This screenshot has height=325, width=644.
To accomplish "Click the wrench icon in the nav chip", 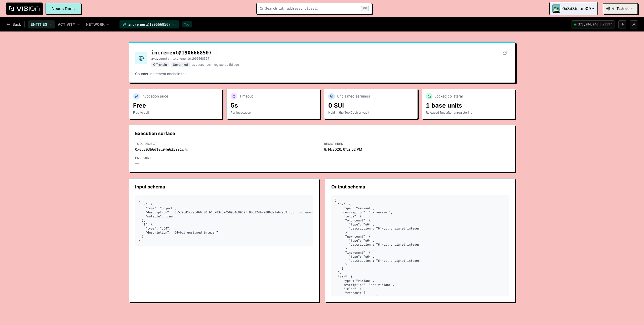I will [x=124, y=24].
